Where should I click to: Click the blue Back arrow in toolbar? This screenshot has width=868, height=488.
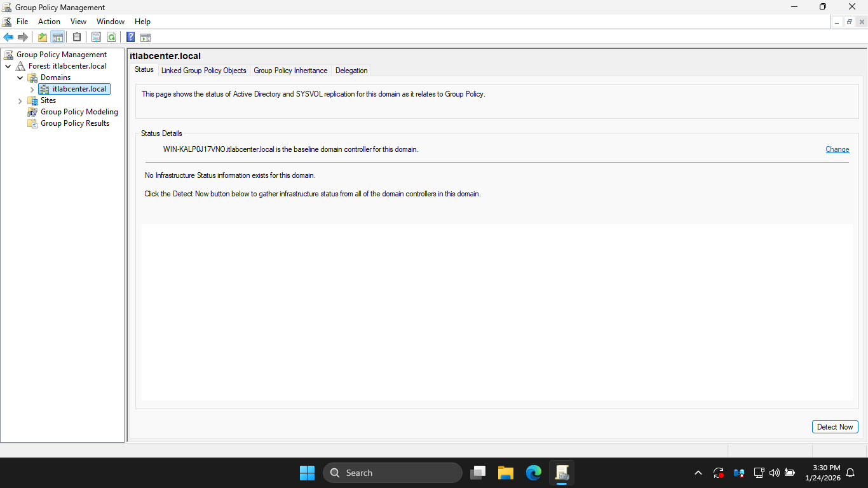[8, 37]
